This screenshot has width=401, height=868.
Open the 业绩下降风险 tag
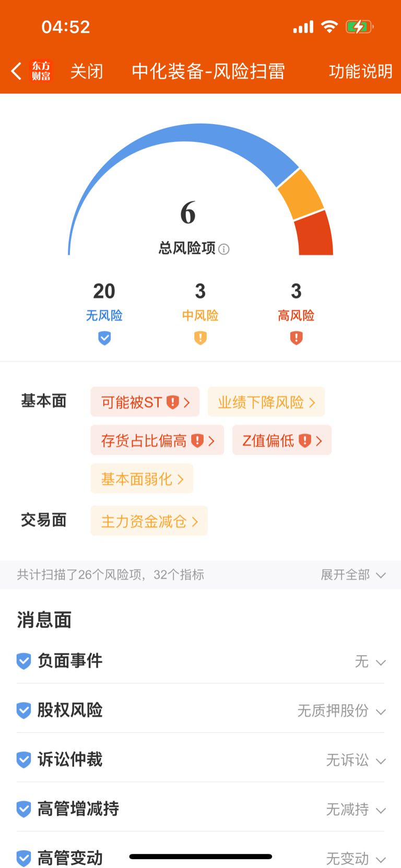(x=266, y=402)
